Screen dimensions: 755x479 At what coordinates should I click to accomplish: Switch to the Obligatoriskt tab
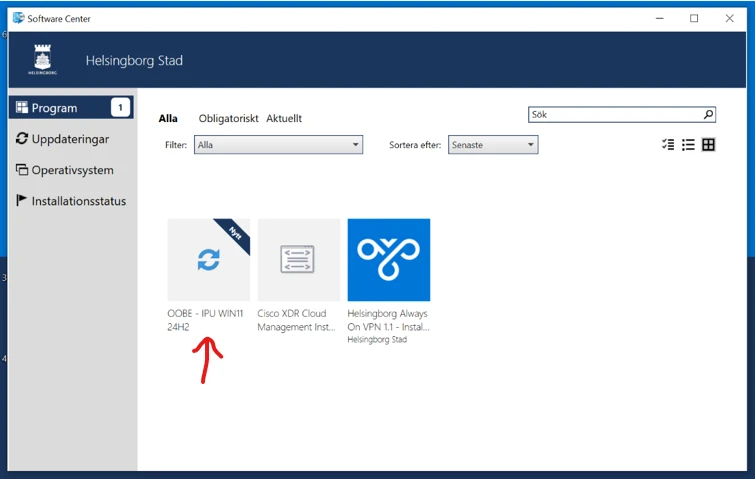228,118
